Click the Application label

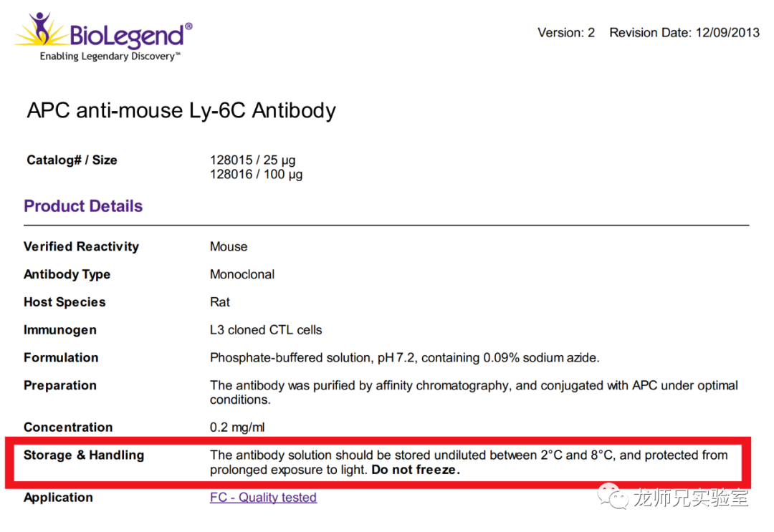click(58, 498)
